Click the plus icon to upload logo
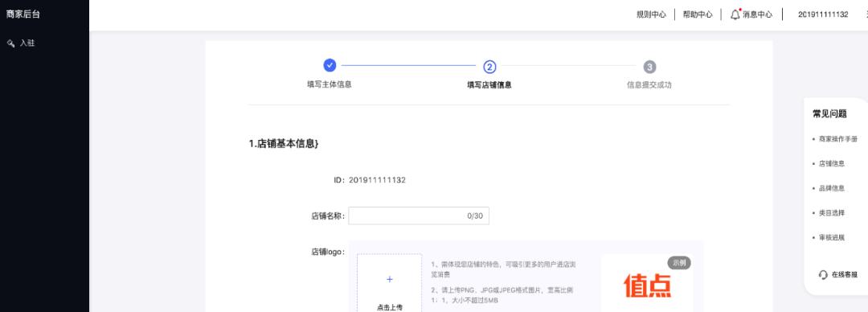This screenshot has width=868, height=312. pyautogui.click(x=389, y=279)
